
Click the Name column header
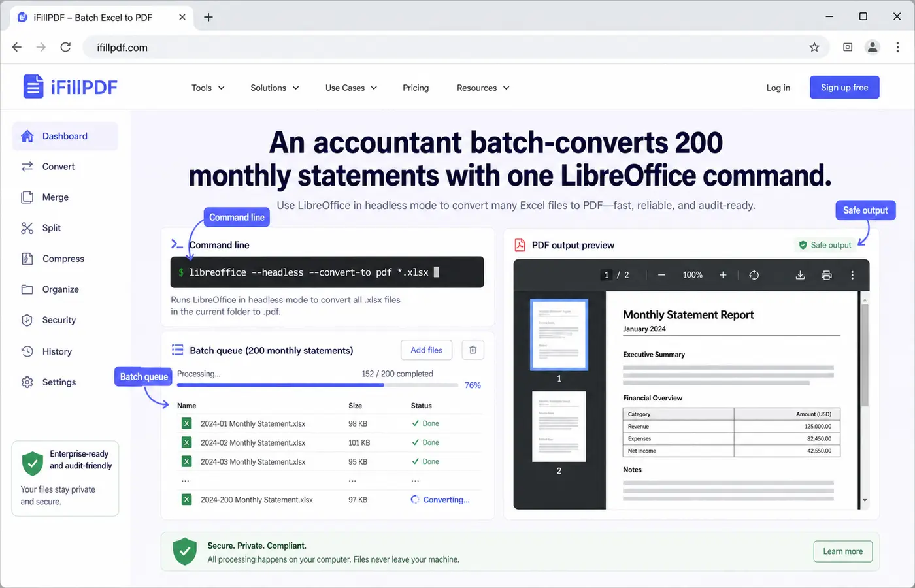pos(186,406)
